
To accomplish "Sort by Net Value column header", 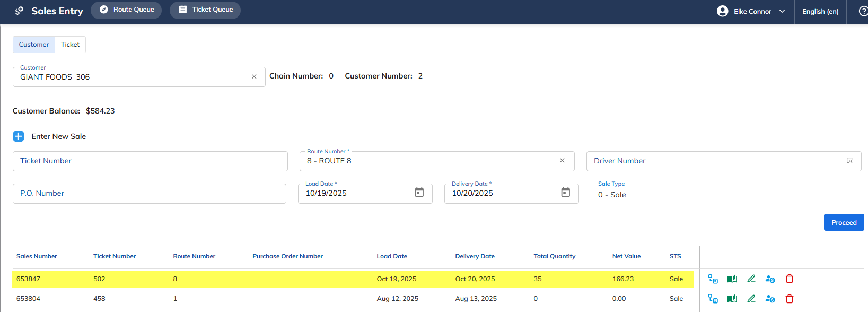I will [x=626, y=256].
